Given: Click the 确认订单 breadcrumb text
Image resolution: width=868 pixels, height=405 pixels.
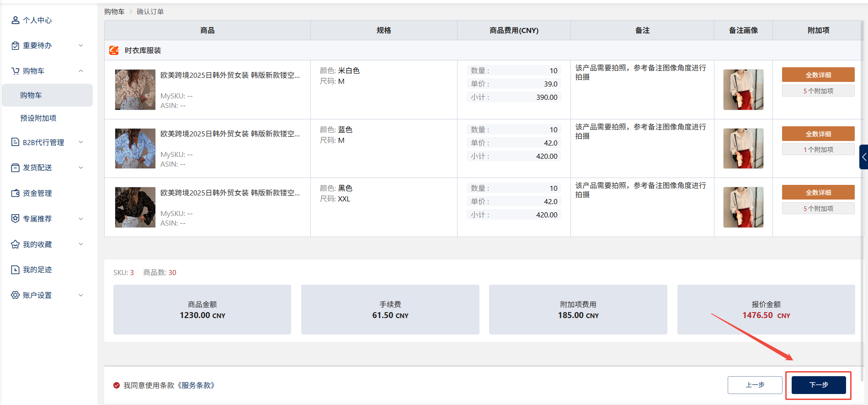Looking at the screenshot, I should (x=150, y=11).
